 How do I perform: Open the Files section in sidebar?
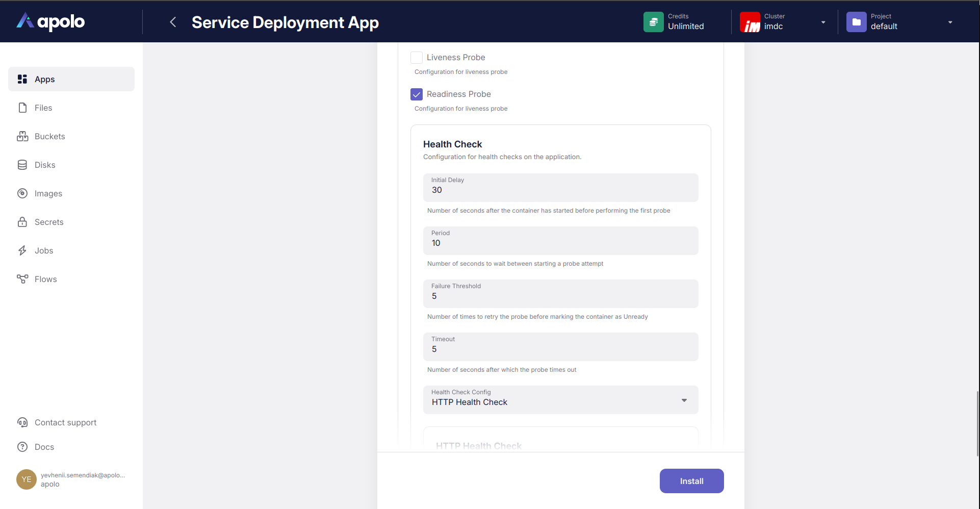(43, 108)
